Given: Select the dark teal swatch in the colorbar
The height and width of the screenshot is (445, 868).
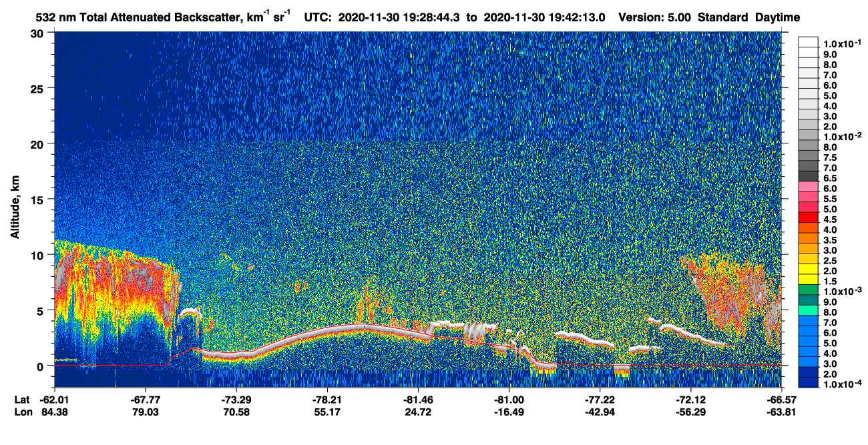Looking at the screenshot, I should pos(808,300).
